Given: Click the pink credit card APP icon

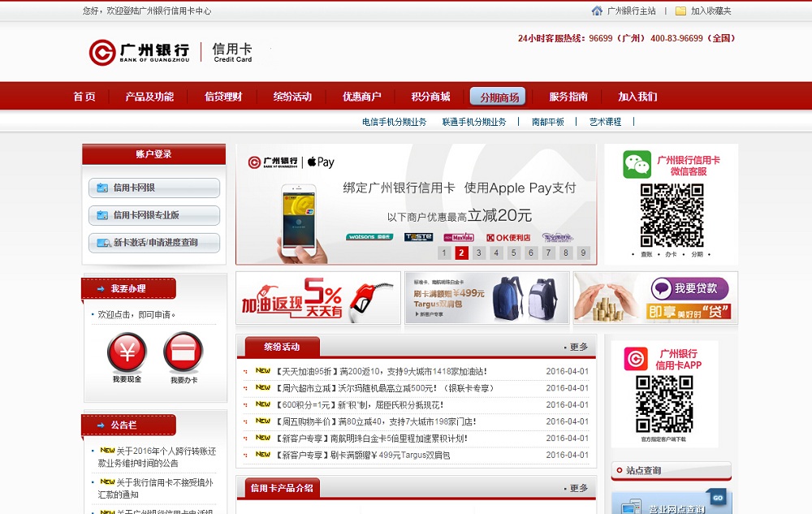Looking at the screenshot, I should click(636, 359).
